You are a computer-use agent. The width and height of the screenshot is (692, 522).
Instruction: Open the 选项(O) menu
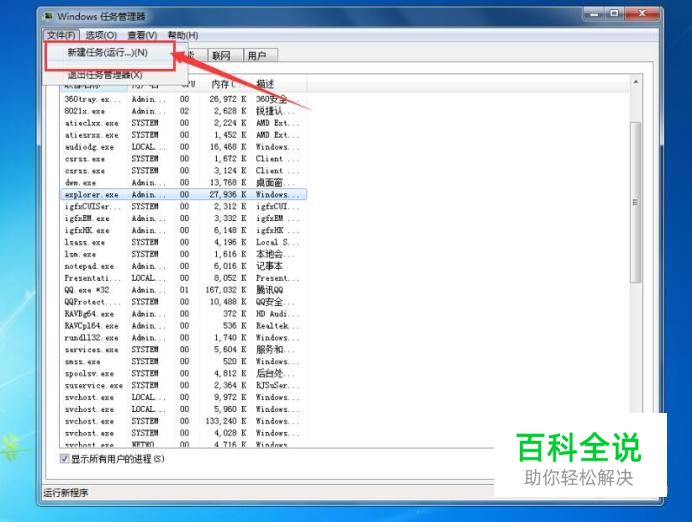[x=101, y=35]
